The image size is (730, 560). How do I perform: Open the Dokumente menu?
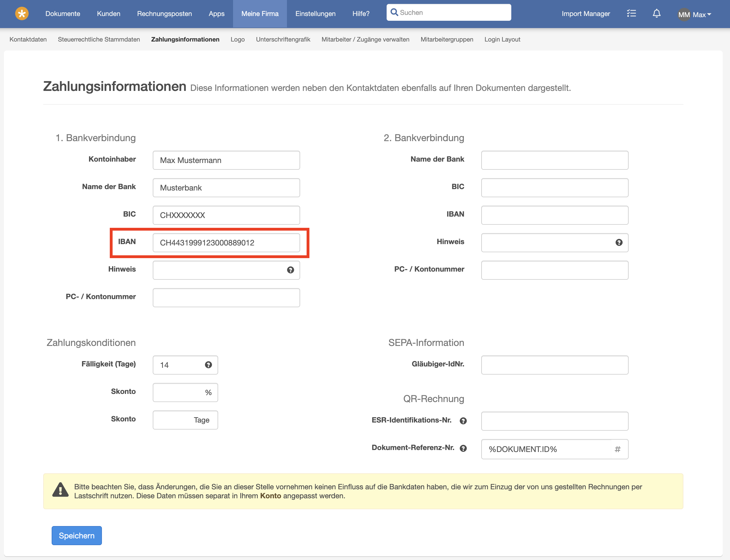[x=63, y=14]
